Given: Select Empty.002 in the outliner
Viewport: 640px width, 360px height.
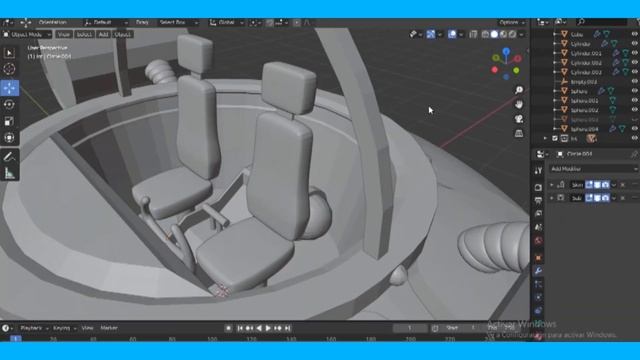Looking at the screenshot, I should click(x=584, y=82).
